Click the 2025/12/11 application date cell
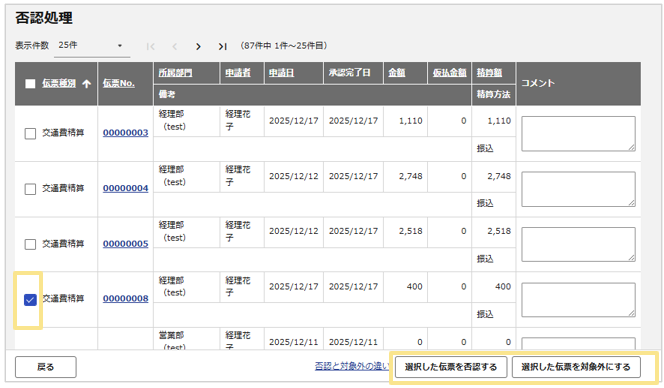The width and height of the screenshot is (664, 388). (x=293, y=342)
